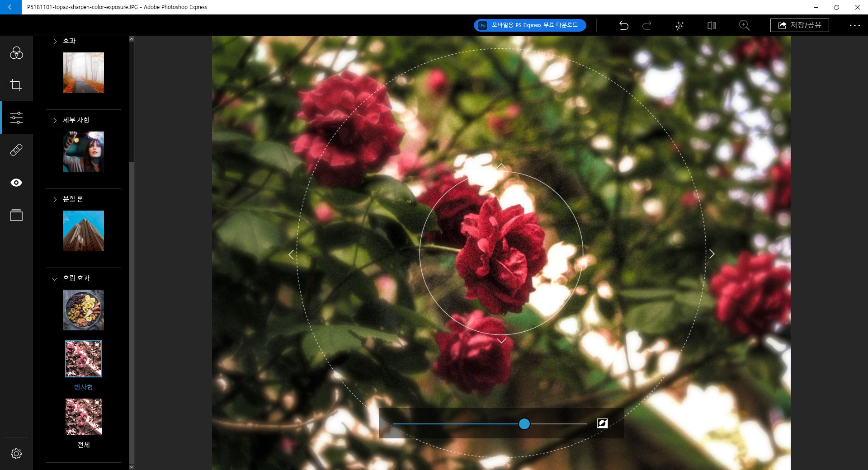Image resolution: width=868 pixels, height=470 pixels.
Task: Click the 효과 section title
Action: 69,41
